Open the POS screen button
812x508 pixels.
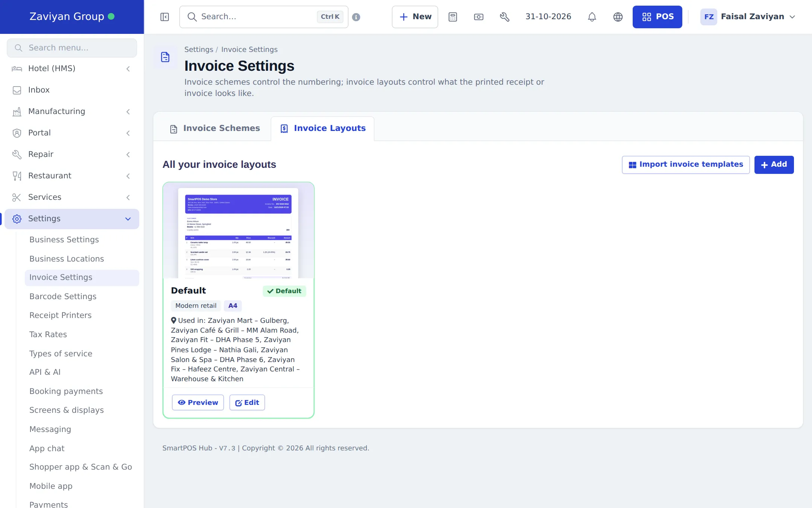click(x=657, y=17)
